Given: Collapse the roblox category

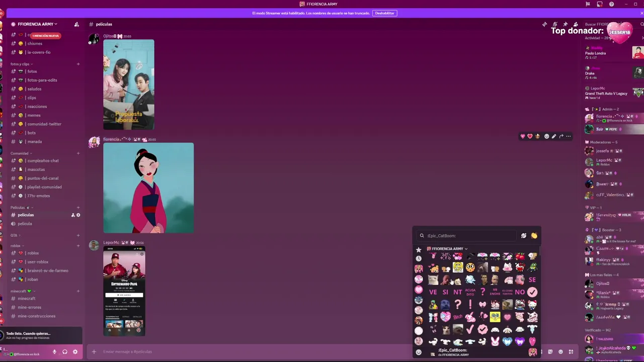Looking at the screenshot, I should [x=17, y=246].
